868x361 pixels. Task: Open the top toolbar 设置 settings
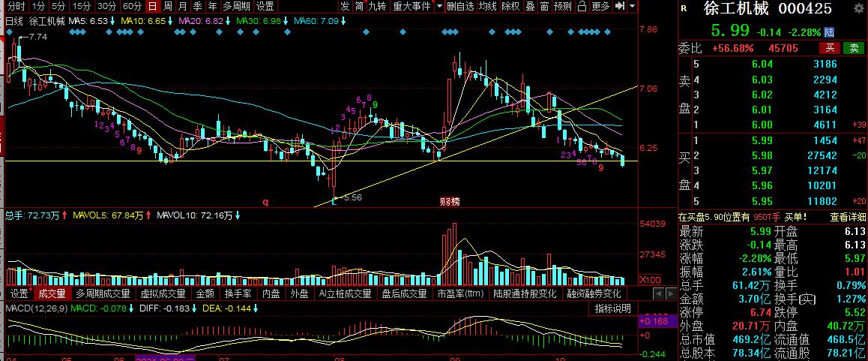coord(265,7)
